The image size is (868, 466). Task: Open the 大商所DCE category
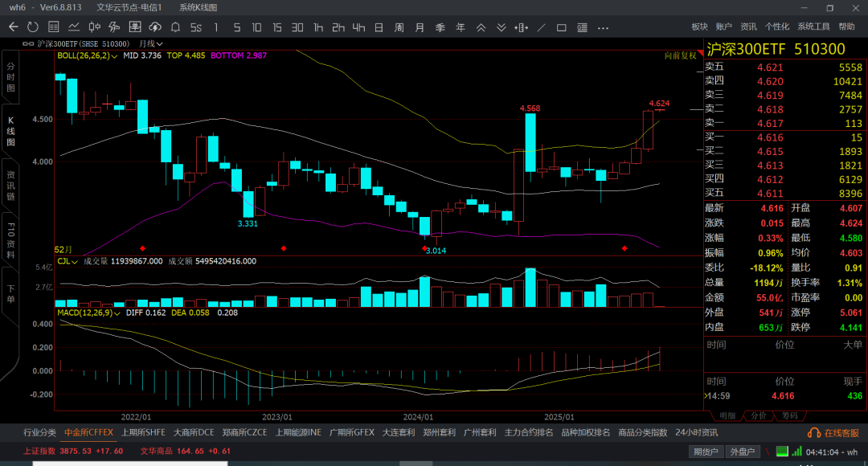(194, 433)
